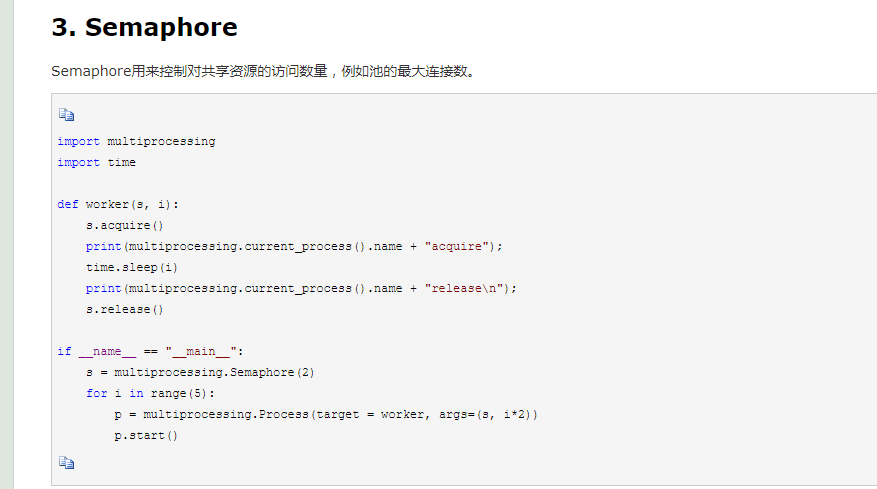
Task: Click the copy code icon above the code
Action: click(x=66, y=114)
